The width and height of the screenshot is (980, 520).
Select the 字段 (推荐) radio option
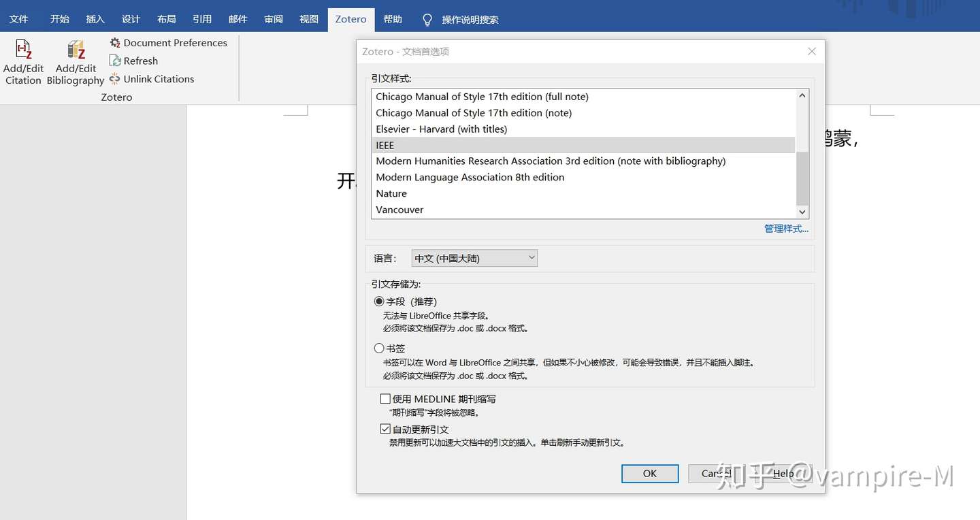pyautogui.click(x=379, y=302)
